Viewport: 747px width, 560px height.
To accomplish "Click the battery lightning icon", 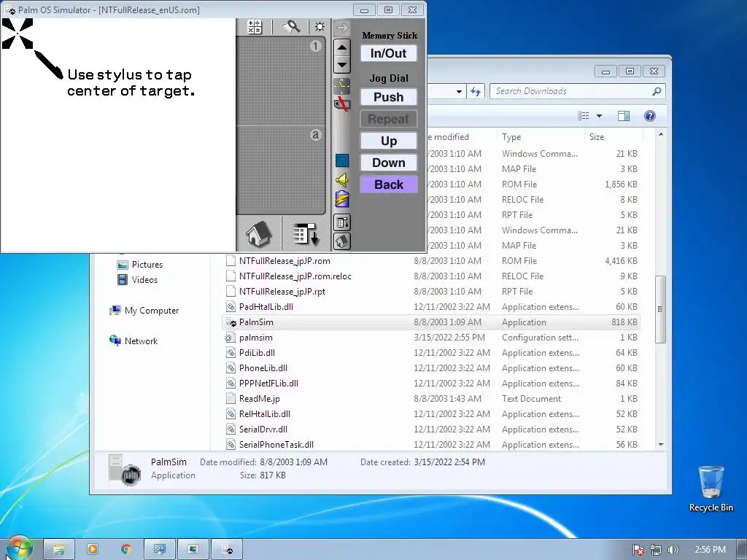I will [342, 199].
